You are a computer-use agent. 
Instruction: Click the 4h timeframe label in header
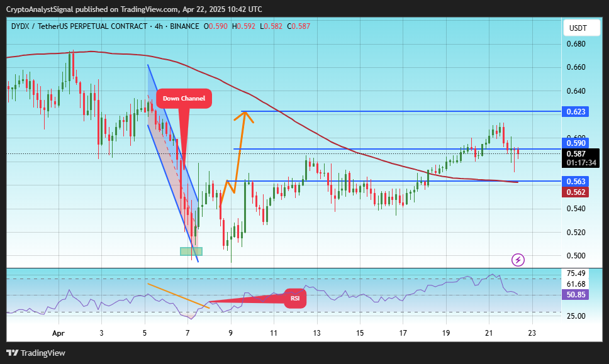(x=159, y=26)
